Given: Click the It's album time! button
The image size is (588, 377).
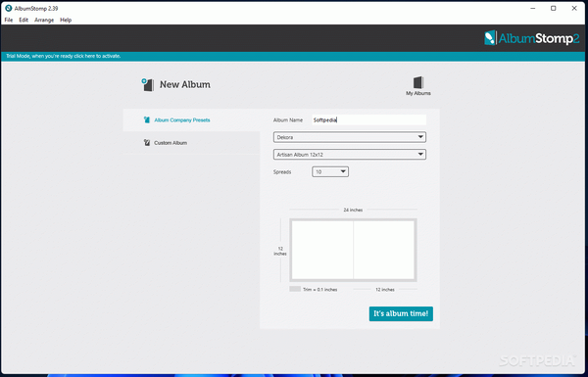Looking at the screenshot, I should click(401, 313).
